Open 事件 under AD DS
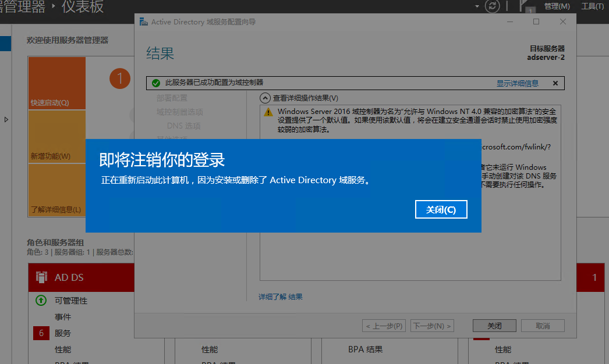The image size is (609, 364). (x=63, y=317)
